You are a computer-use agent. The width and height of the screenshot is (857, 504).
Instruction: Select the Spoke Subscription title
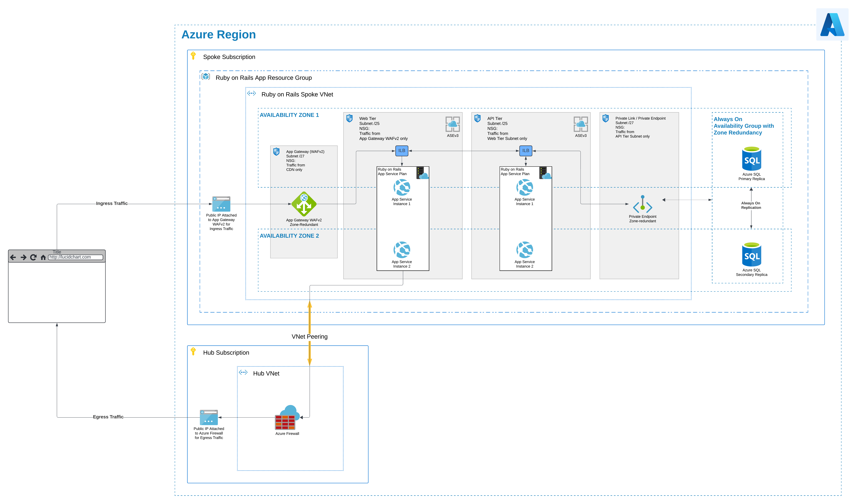(229, 57)
